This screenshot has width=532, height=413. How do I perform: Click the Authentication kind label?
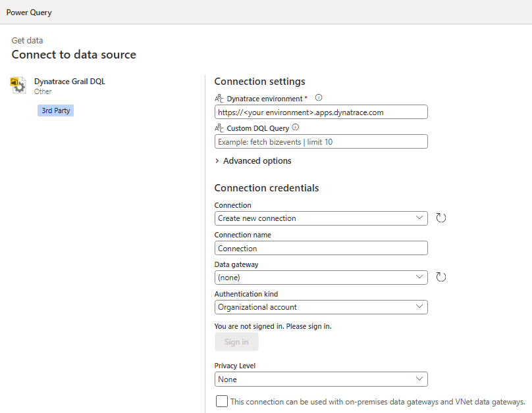[246, 294]
